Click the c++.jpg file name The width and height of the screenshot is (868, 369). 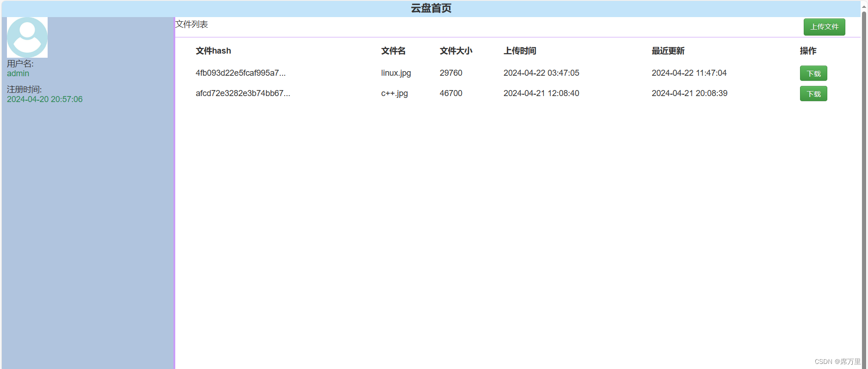pyautogui.click(x=394, y=93)
